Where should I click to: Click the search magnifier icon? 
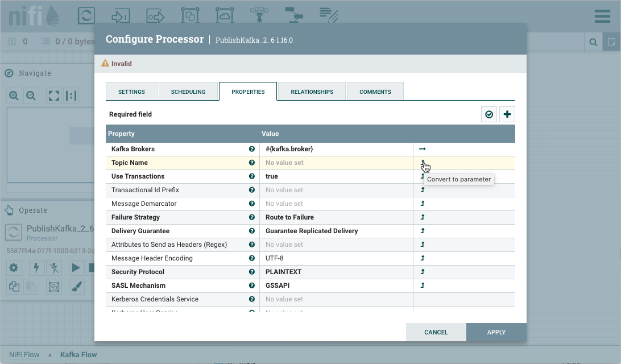tap(593, 42)
